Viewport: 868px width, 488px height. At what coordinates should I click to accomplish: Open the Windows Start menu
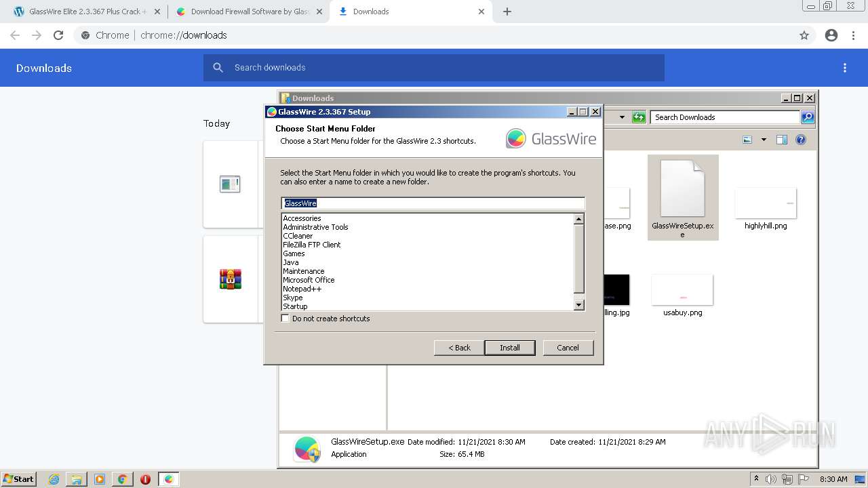tap(19, 479)
